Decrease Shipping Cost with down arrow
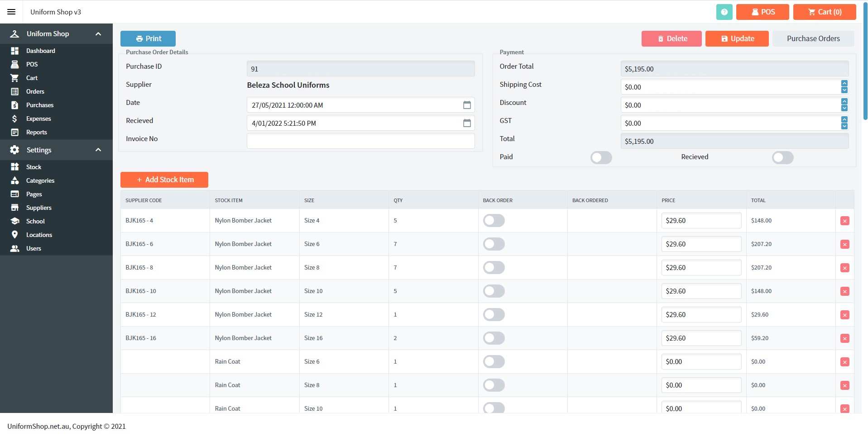The height and width of the screenshot is (436, 868). coord(844,90)
